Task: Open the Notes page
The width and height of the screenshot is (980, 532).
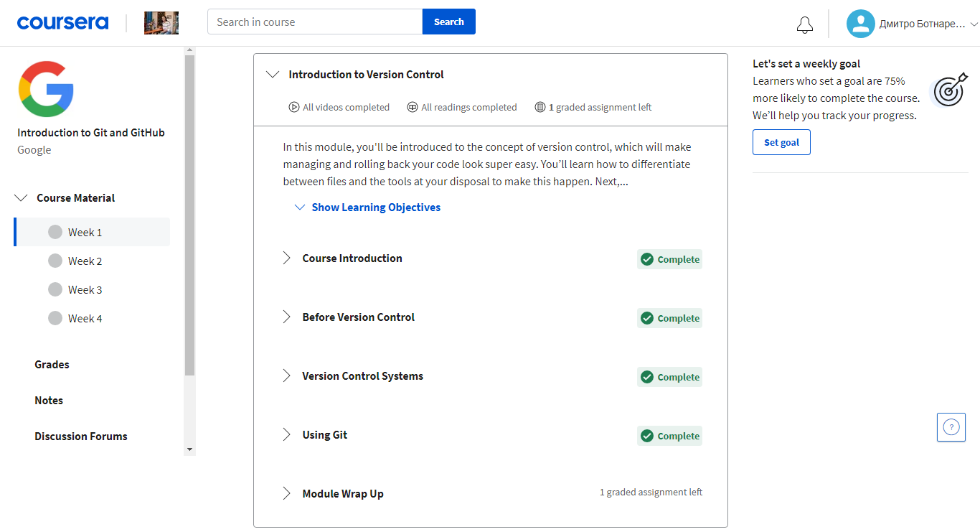Action: click(49, 401)
